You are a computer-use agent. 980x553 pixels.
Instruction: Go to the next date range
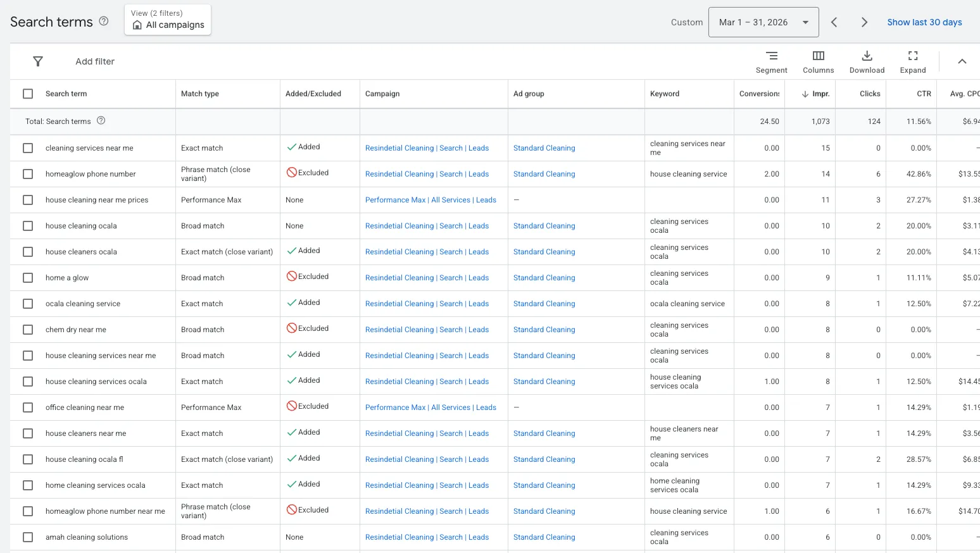pyautogui.click(x=864, y=22)
